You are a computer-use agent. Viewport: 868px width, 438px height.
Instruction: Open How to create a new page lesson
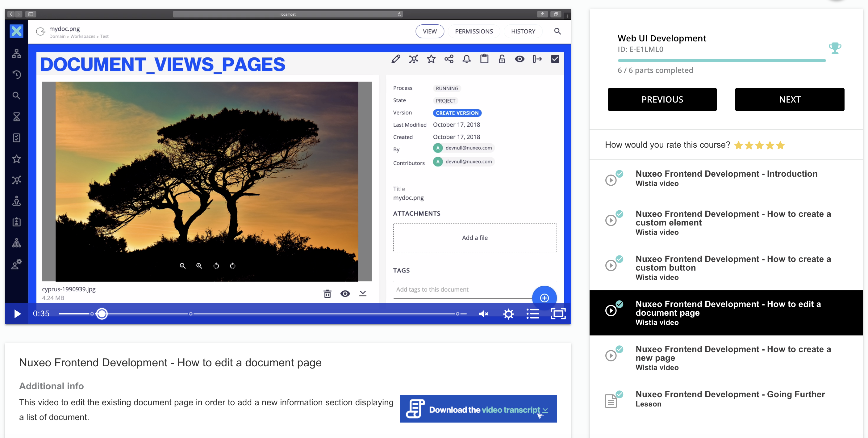pos(726,358)
